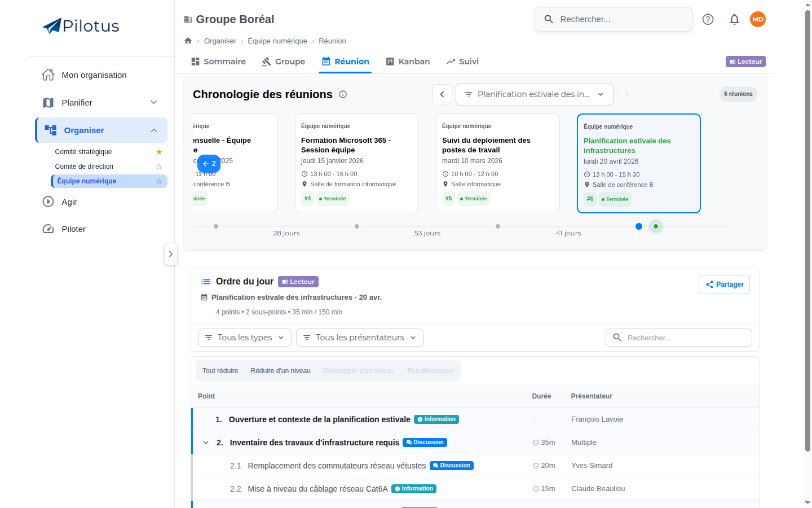This screenshot has height=508, width=812.
Task: Open the Tous les présentateurs filter
Action: pyautogui.click(x=360, y=338)
